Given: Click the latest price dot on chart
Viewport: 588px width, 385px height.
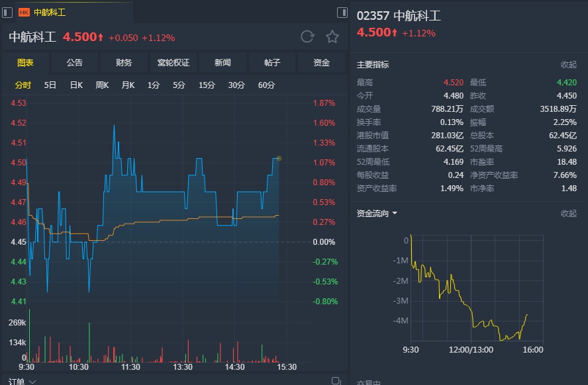Looking at the screenshot, I should pyautogui.click(x=279, y=158).
